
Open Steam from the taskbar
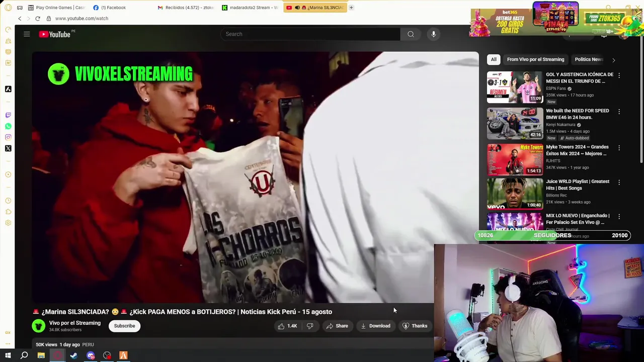click(73, 355)
